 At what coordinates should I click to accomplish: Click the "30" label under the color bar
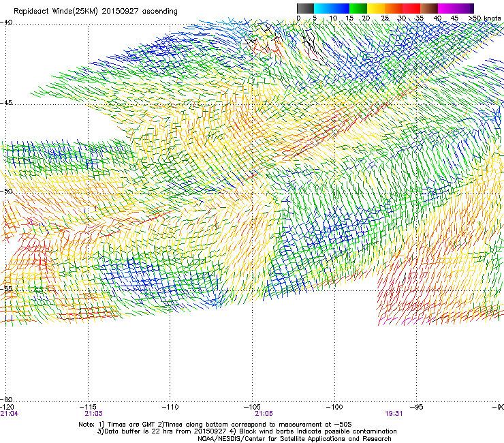[x=402, y=18]
